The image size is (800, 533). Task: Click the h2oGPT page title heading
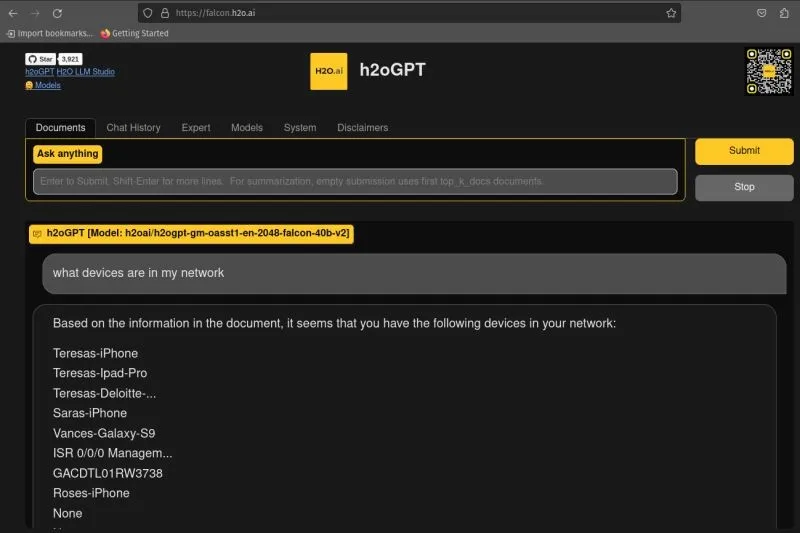(x=392, y=70)
